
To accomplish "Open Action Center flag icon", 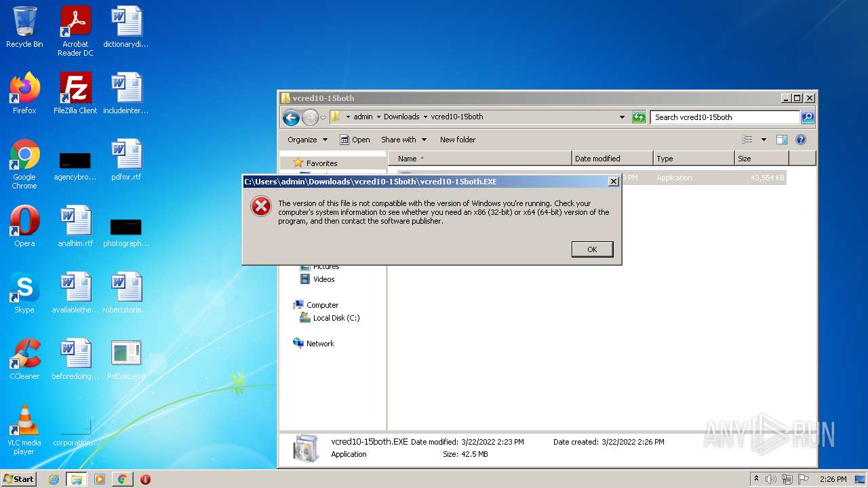I will pos(804,479).
